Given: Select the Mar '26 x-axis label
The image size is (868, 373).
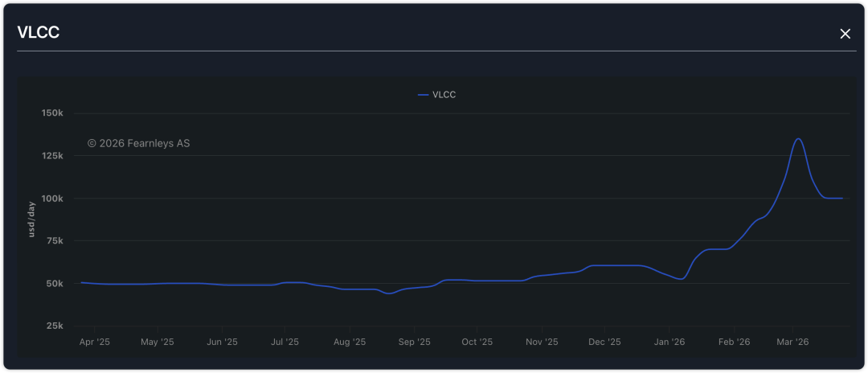Looking at the screenshot, I should (x=792, y=342).
